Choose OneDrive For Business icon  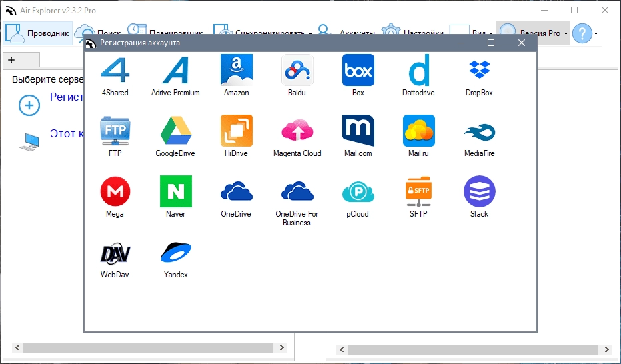[x=297, y=191]
